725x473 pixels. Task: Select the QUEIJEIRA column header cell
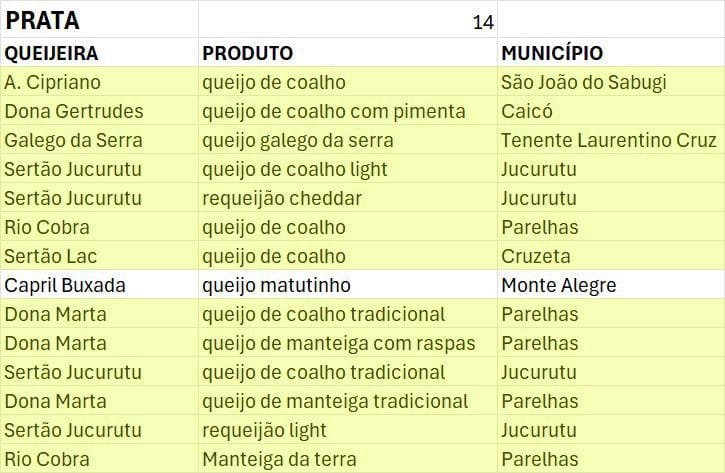(x=98, y=54)
